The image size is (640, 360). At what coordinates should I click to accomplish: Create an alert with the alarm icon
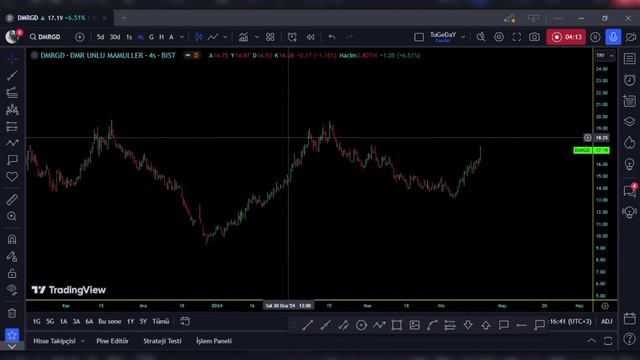tap(292, 37)
